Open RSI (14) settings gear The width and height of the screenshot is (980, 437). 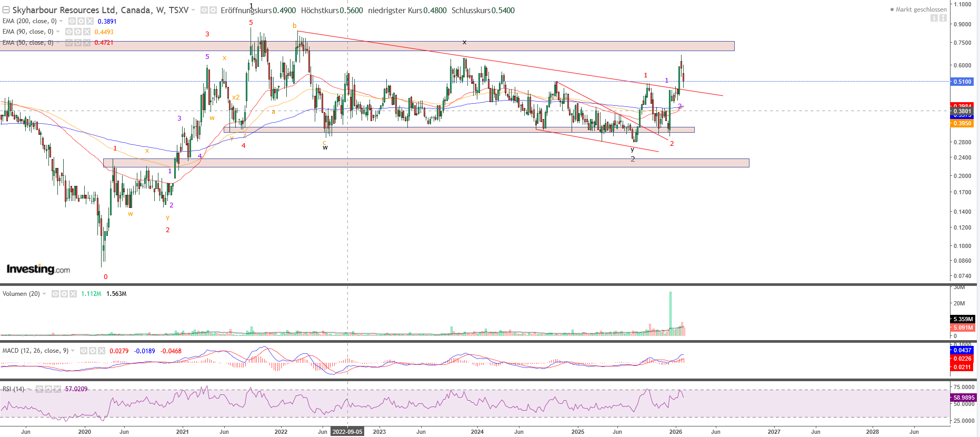point(48,389)
